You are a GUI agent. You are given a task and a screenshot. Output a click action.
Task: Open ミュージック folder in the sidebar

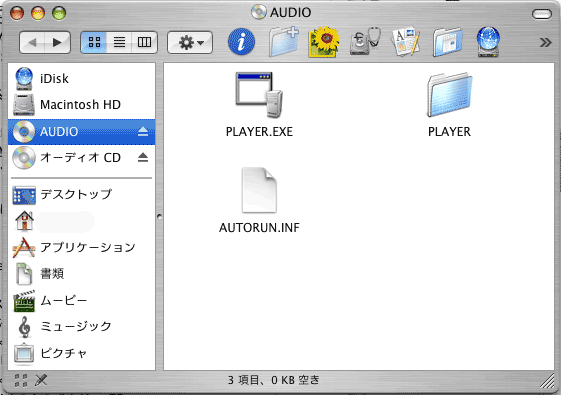(x=82, y=326)
